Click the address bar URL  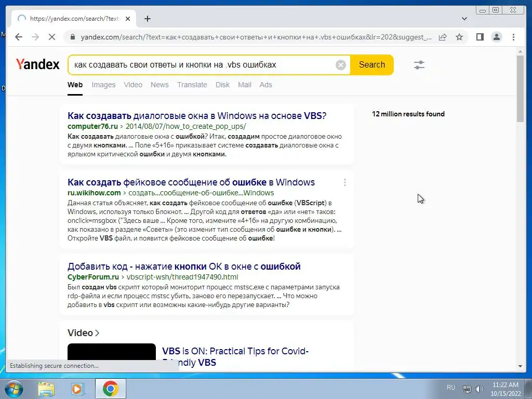(x=256, y=37)
